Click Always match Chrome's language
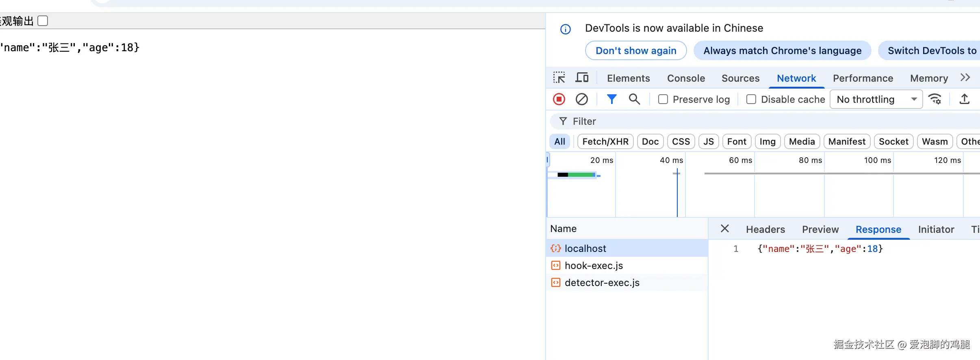The height and width of the screenshot is (360, 980). click(x=782, y=51)
